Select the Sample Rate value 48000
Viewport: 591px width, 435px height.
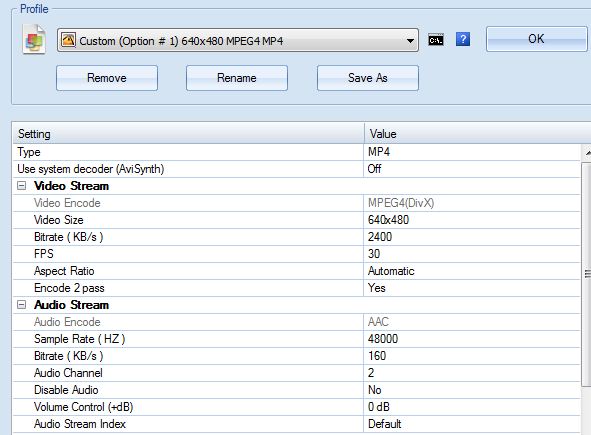[x=383, y=339]
